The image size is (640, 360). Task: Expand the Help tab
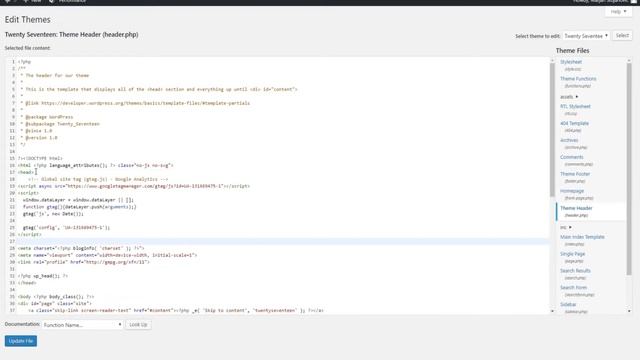pyautogui.click(x=618, y=11)
